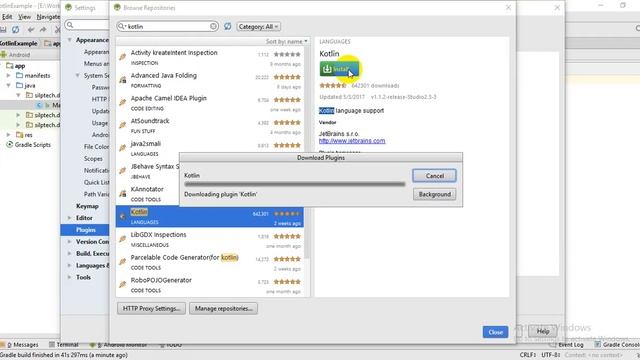
Task: Send the download to Background
Action: pos(434,194)
